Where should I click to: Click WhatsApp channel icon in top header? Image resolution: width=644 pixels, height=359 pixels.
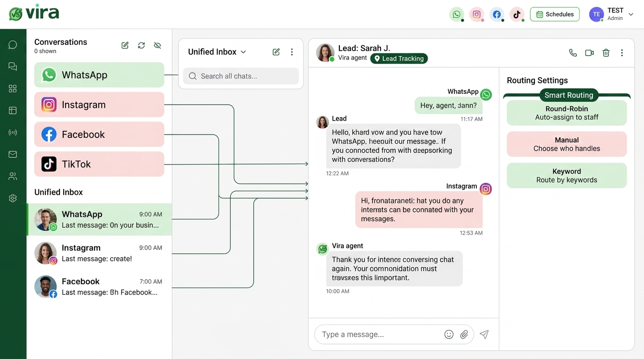457,14
